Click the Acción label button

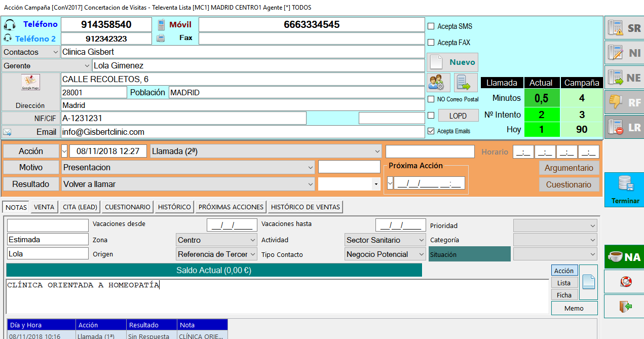31,151
